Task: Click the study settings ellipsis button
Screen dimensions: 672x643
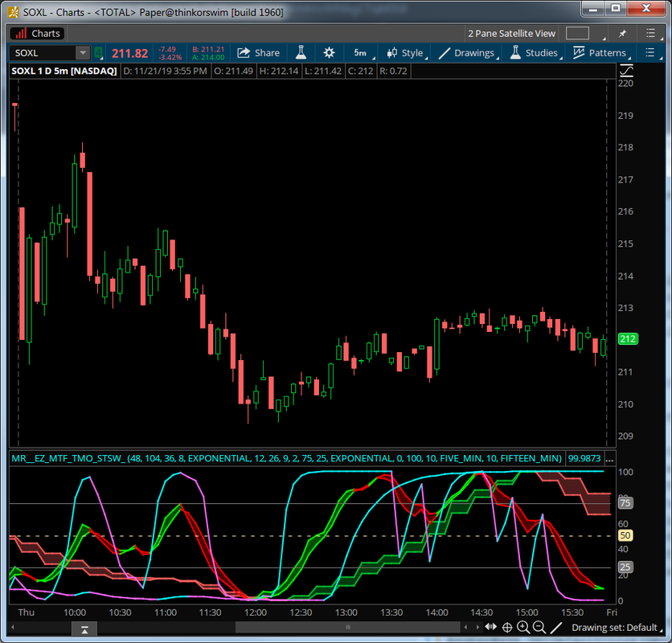Action: tap(610, 458)
